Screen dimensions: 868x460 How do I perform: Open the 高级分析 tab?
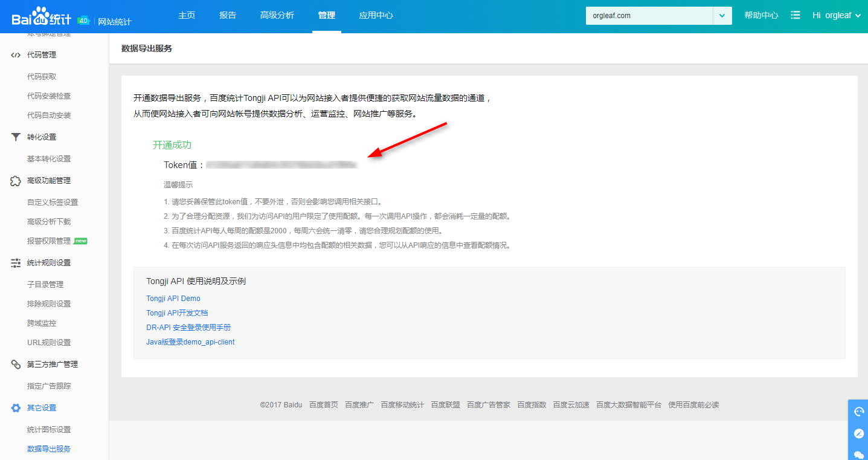coord(277,15)
